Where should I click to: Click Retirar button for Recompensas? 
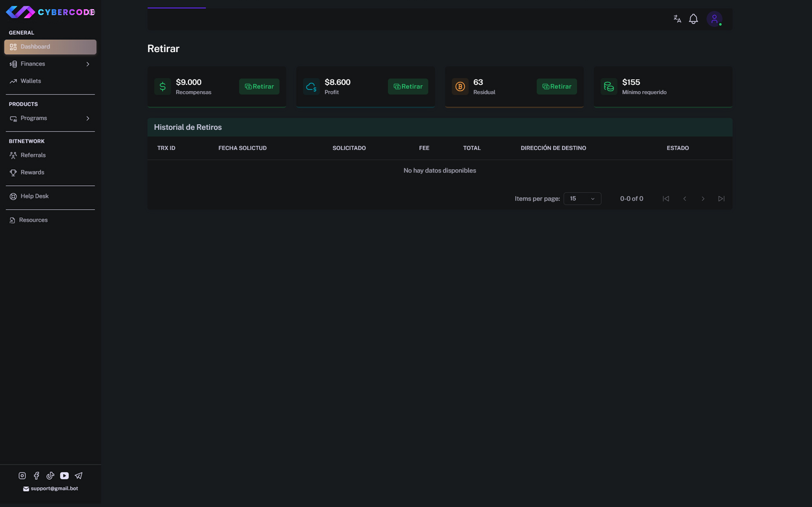(259, 87)
